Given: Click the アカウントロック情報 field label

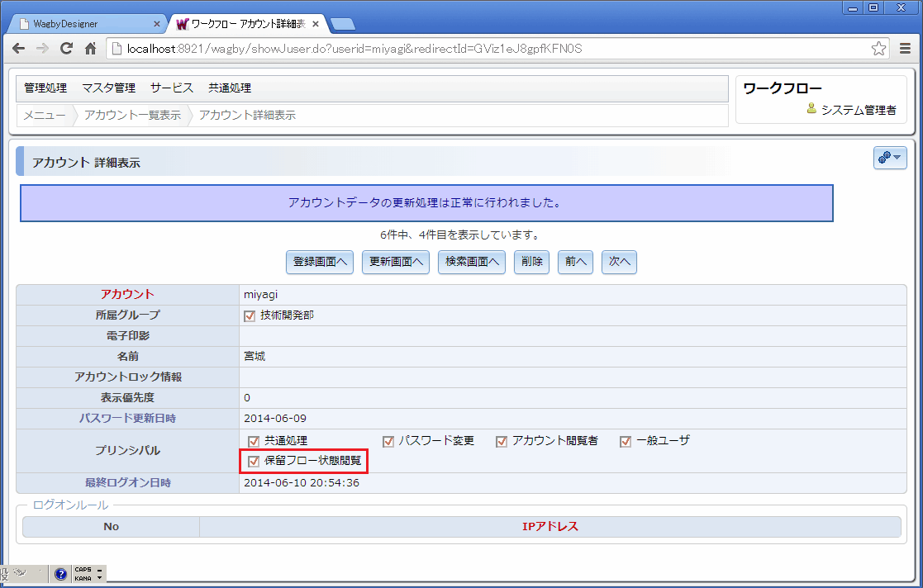Looking at the screenshot, I should click(127, 377).
